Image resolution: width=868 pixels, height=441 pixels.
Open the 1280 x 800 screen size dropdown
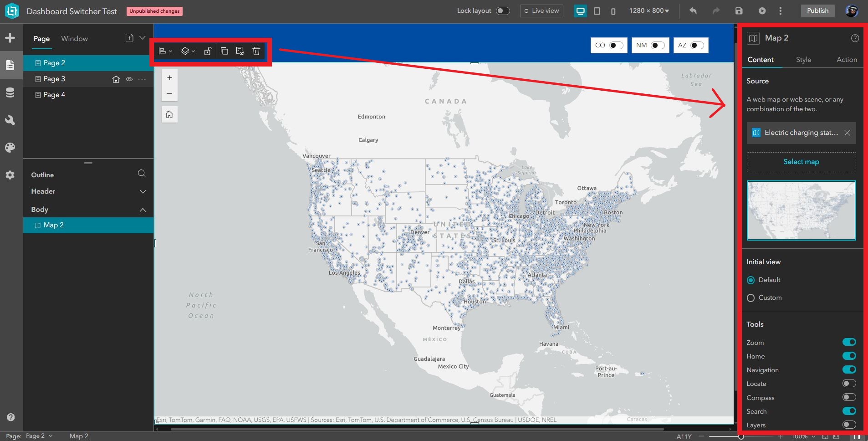pos(648,10)
